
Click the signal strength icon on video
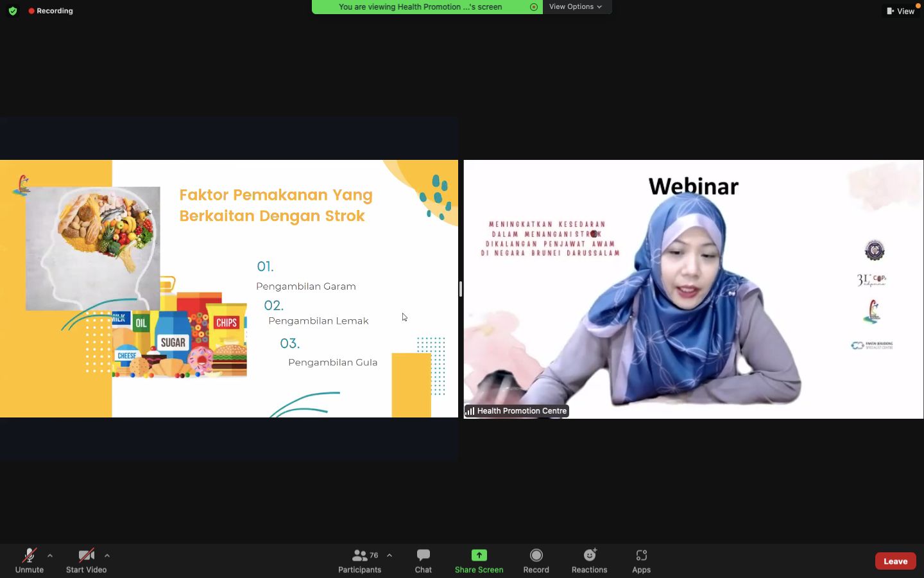pyautogui.click(x=470, y=411)
